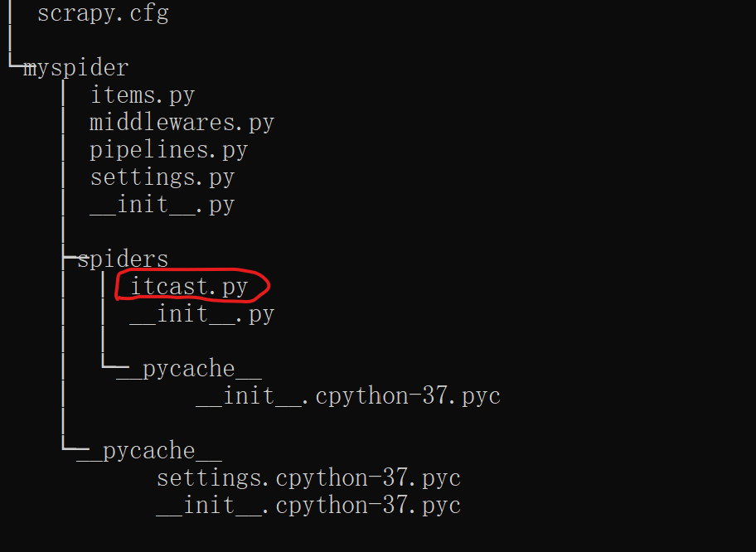The width and height of the screenshot is (756, 552).
Task: Click the spiders folder name
Action: 123,259
